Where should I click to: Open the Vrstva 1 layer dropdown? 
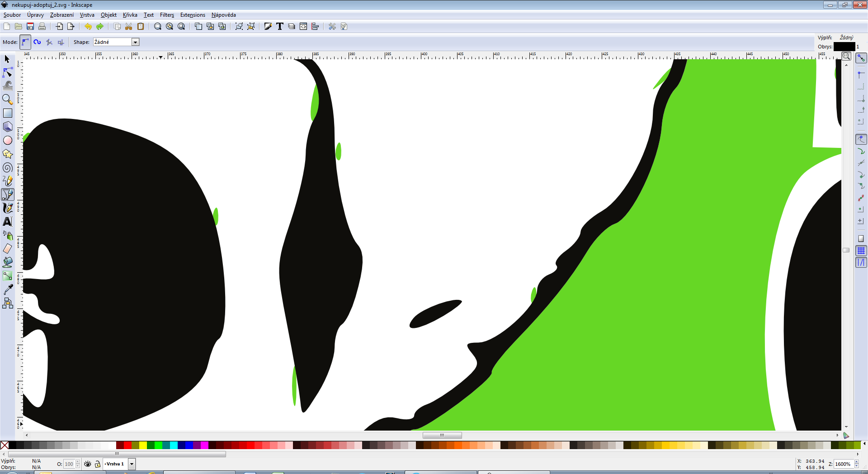[x=132, y=464]
